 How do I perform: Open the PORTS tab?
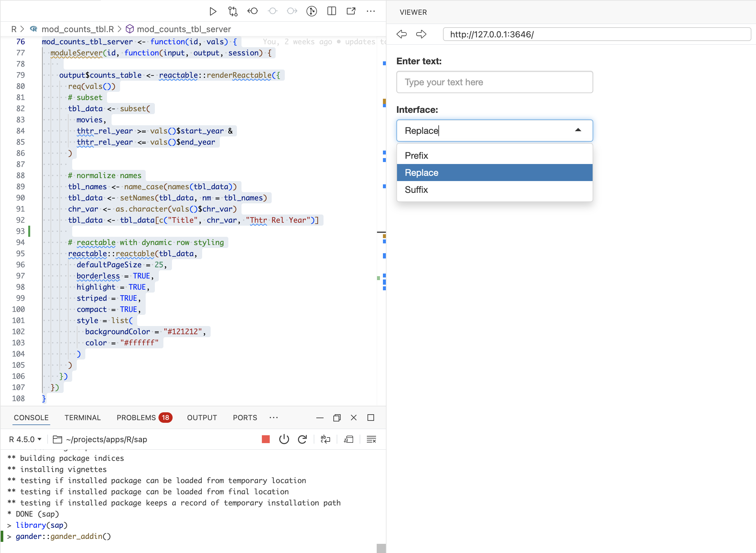tap(245, 418)
